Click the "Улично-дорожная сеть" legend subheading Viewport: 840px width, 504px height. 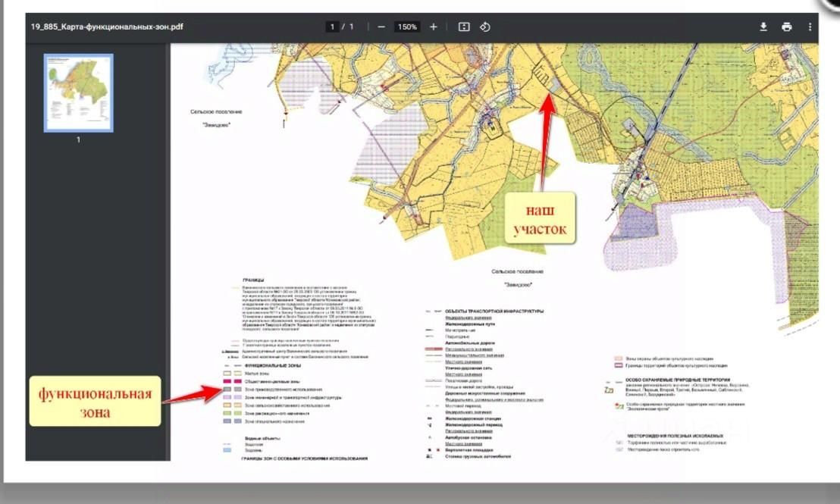(469, 368)
